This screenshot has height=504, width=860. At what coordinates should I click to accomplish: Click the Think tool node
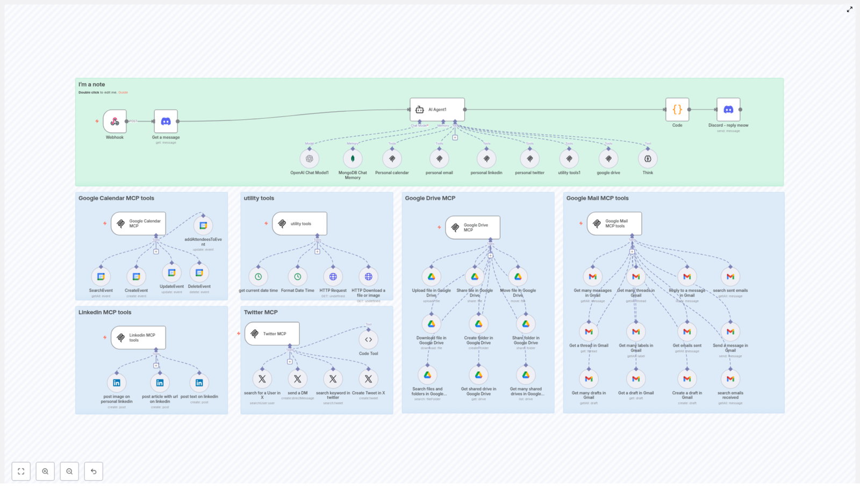[647, 159]
